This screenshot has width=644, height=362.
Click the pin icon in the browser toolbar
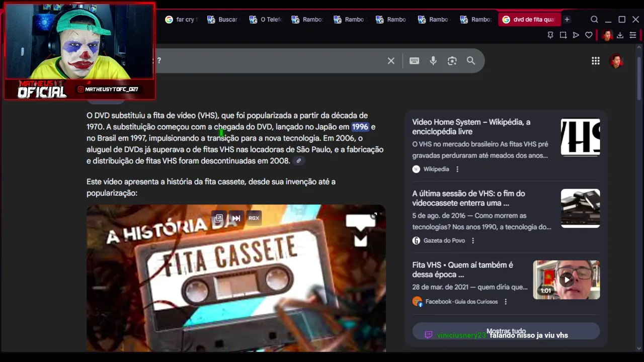click(550, 35)
